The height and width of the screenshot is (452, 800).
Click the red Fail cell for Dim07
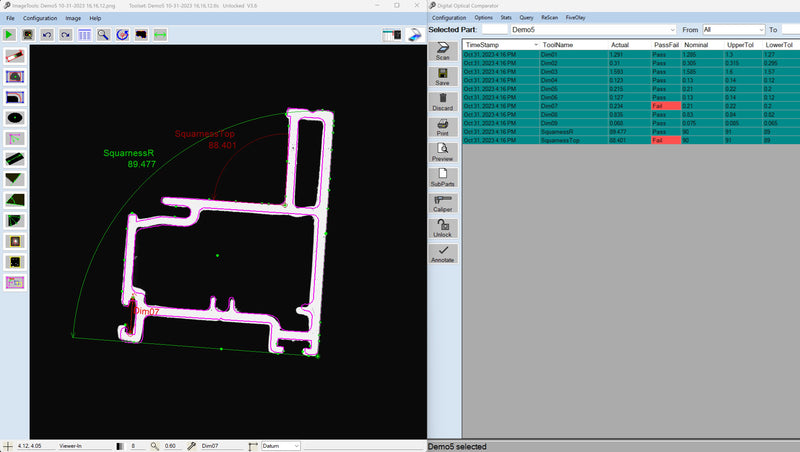click(665, 105)
